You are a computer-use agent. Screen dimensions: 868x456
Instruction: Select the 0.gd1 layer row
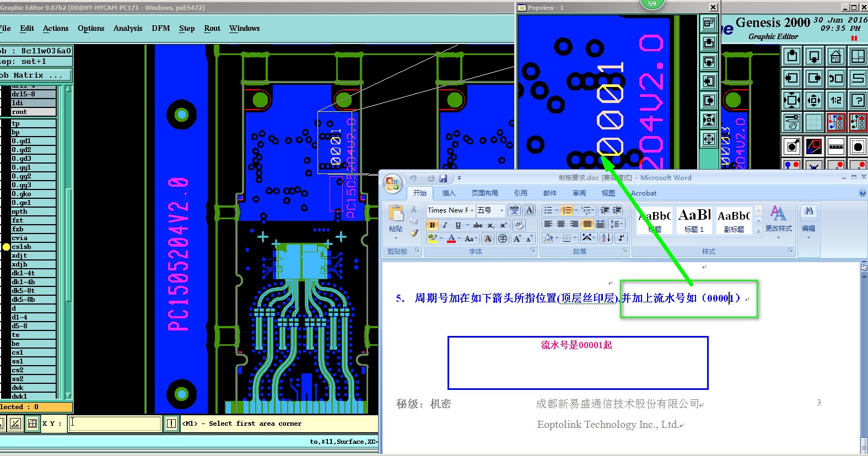(x=34, y=141)
